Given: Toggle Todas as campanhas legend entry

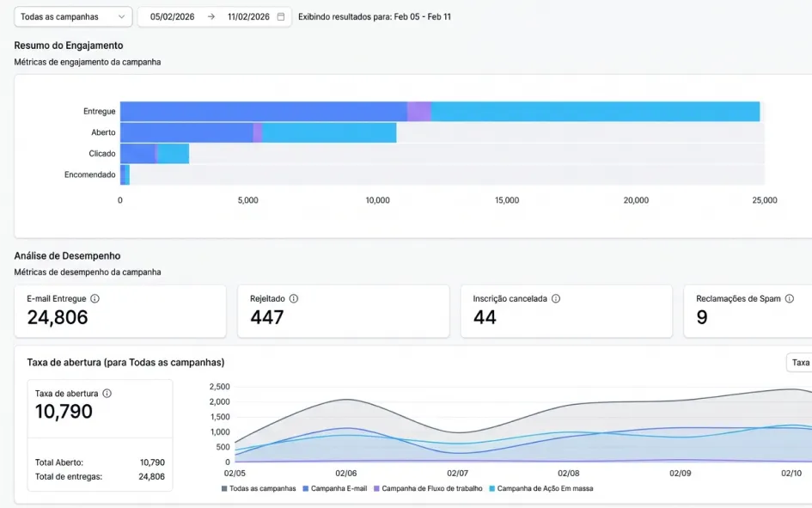Looking at the screenshot, I should pos(259,488).
